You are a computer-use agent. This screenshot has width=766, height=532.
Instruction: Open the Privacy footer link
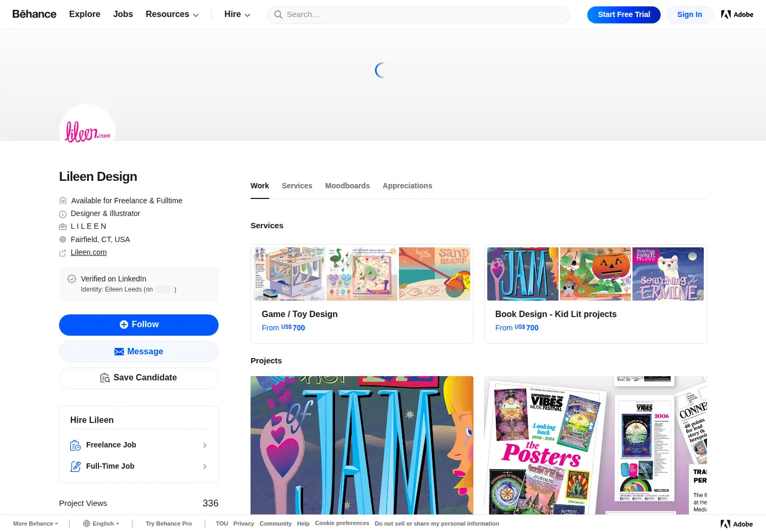[244, 523]
